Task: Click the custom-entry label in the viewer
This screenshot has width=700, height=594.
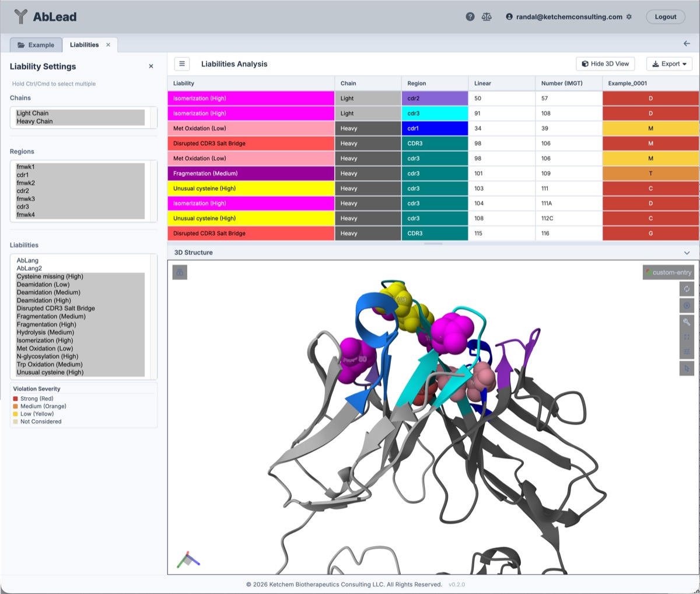Action: pos(668,272)
